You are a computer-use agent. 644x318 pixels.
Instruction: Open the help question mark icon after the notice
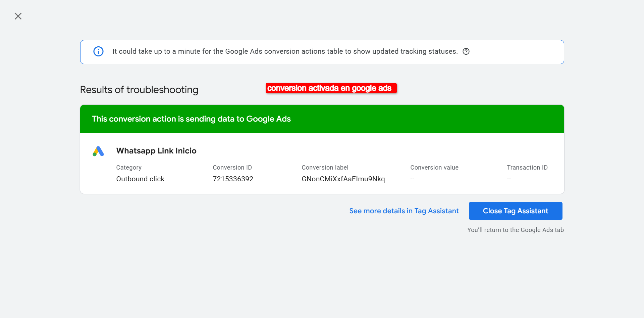point(466,51)
